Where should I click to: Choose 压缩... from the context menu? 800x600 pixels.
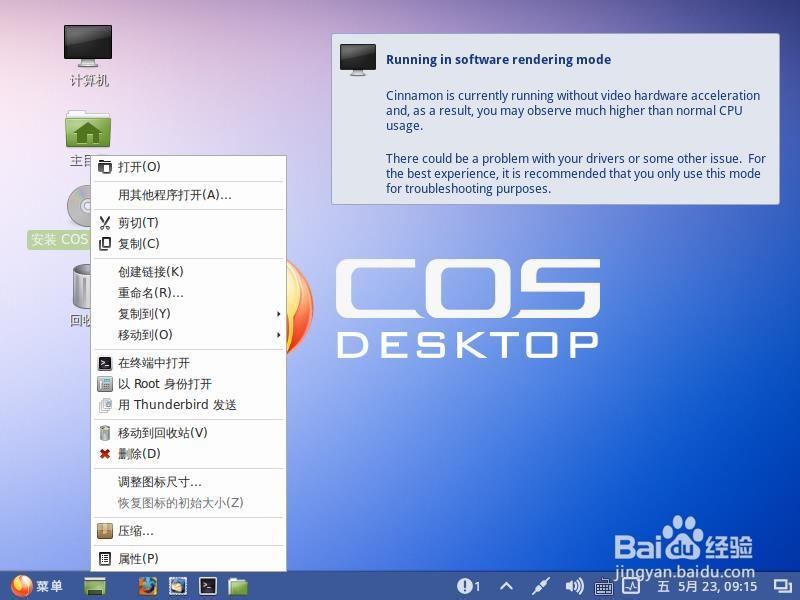pos(188,531)
